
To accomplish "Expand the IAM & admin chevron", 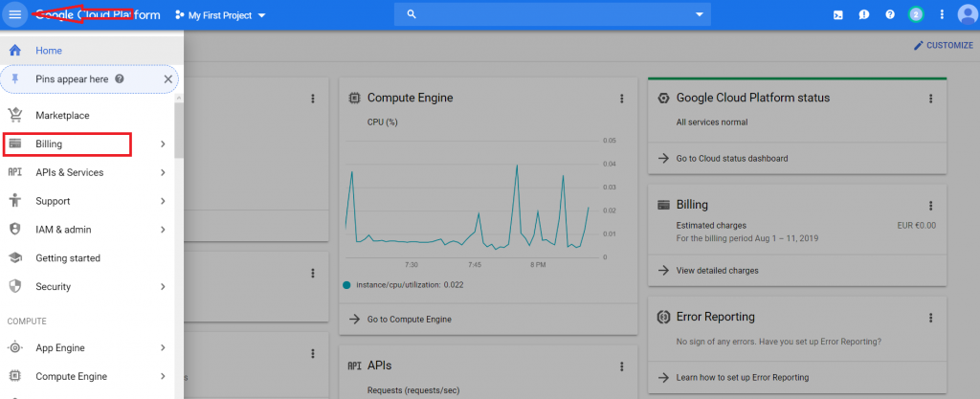I will coord(163,230).
